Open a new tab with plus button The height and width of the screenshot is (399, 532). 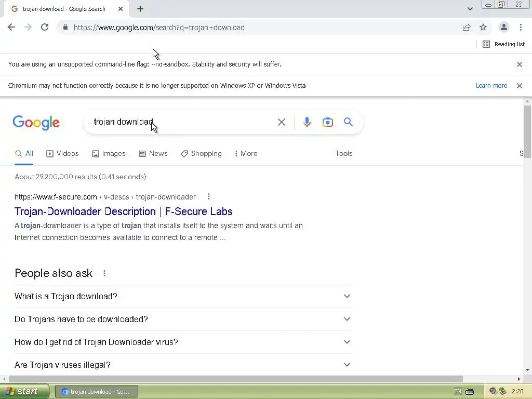click(x=140, y=9)
